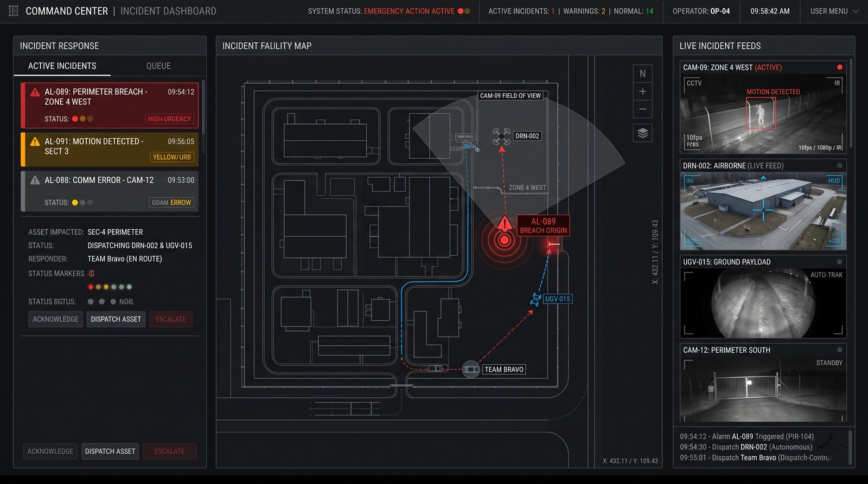Click the north compass N button
The image size is (868, 484).
click(x=642, y=74)
